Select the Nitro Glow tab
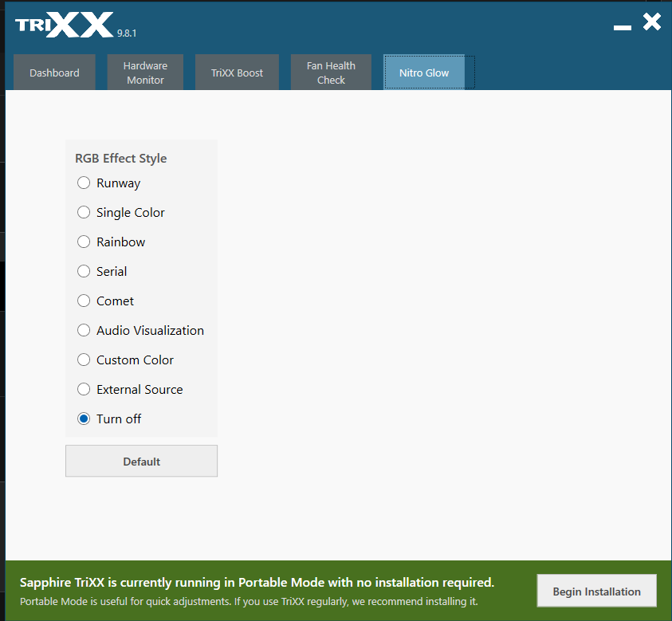This screenshot has width=672, height=621. (x=424, y=73)
